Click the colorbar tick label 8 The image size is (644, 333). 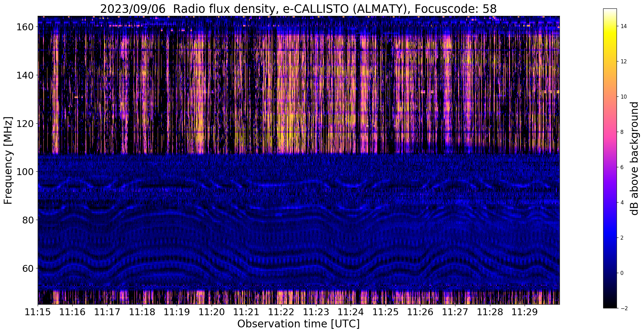coord(622,132)
